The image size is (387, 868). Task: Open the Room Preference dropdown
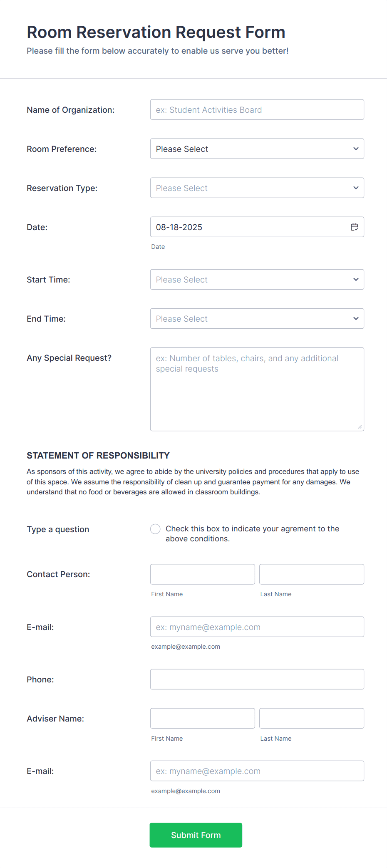tap(250, 149)
